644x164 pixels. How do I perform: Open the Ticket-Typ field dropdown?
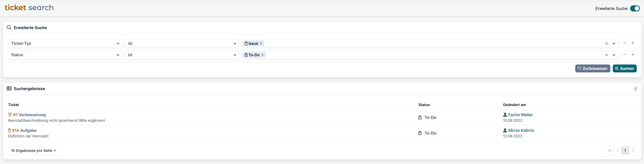point(65,43)
